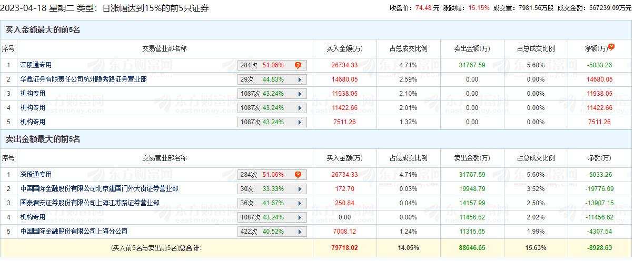Click the question mark icon beside 净额(万) header
This screenshot has width=644, height=271.
click(611, 47)
